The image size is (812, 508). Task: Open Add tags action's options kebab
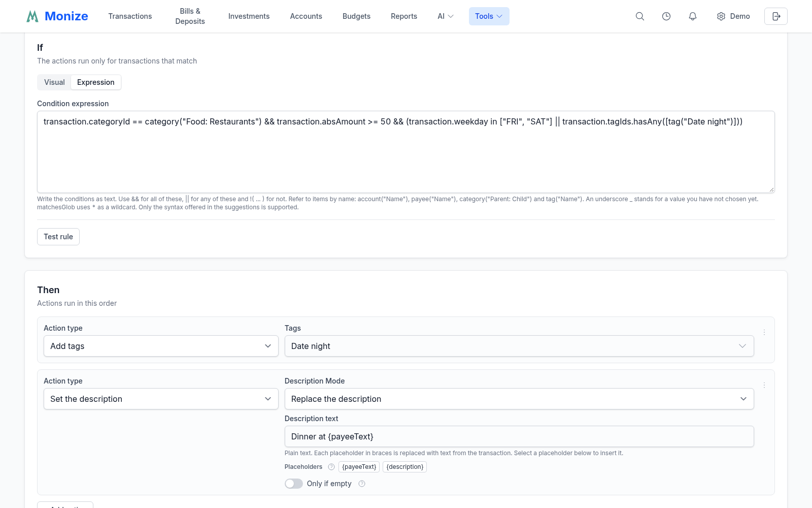764,332
